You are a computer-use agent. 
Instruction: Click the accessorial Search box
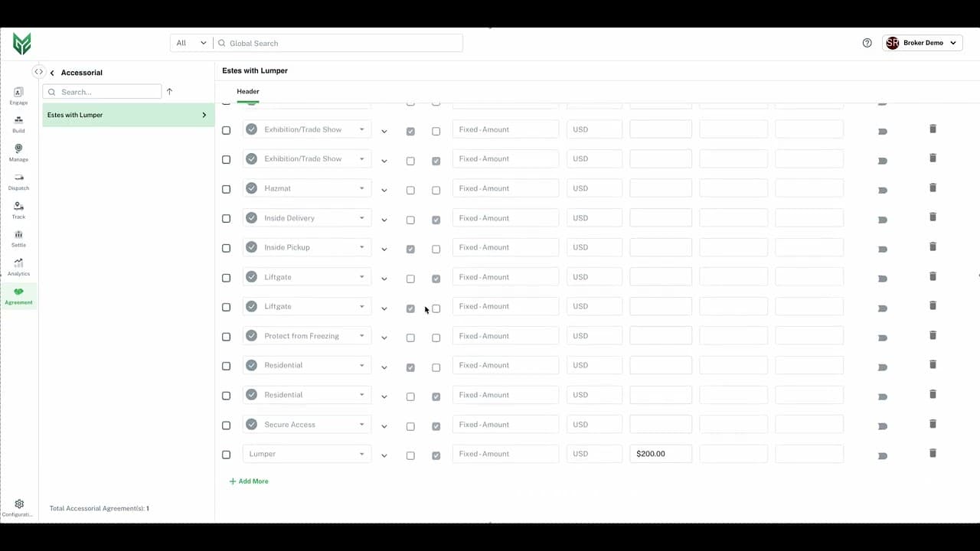click(102, 92)
